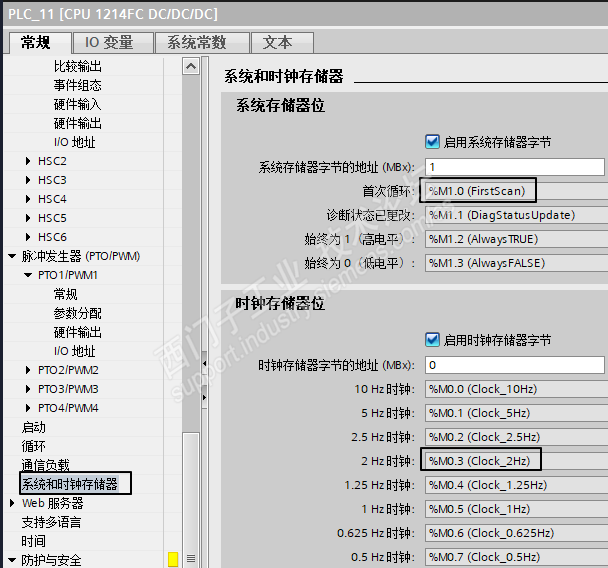Click the %M1.0 (FirstScan) field
Screen dimensions: 608x568
516,191
